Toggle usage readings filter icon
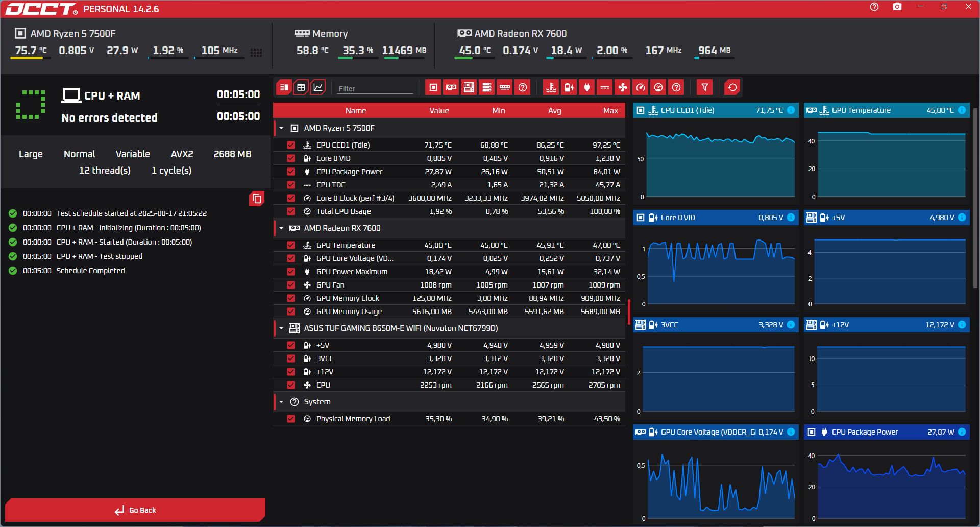 (658, 87)
